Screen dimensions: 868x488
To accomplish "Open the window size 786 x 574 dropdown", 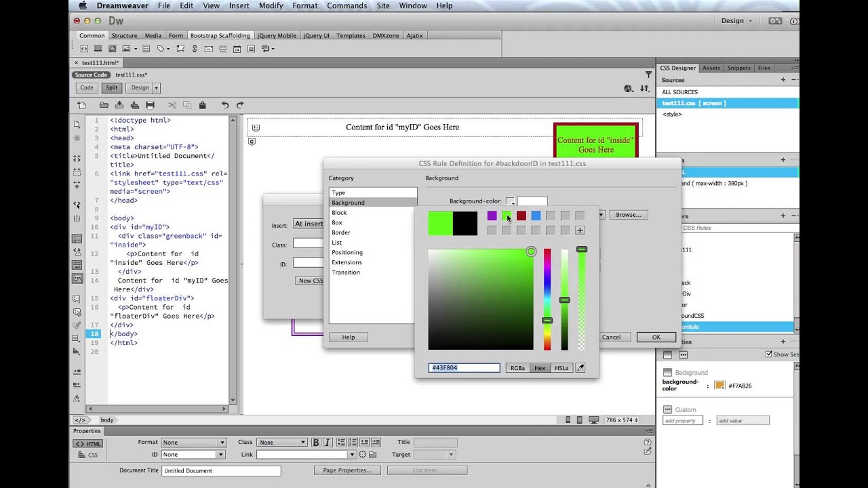I will pos(622,420).
